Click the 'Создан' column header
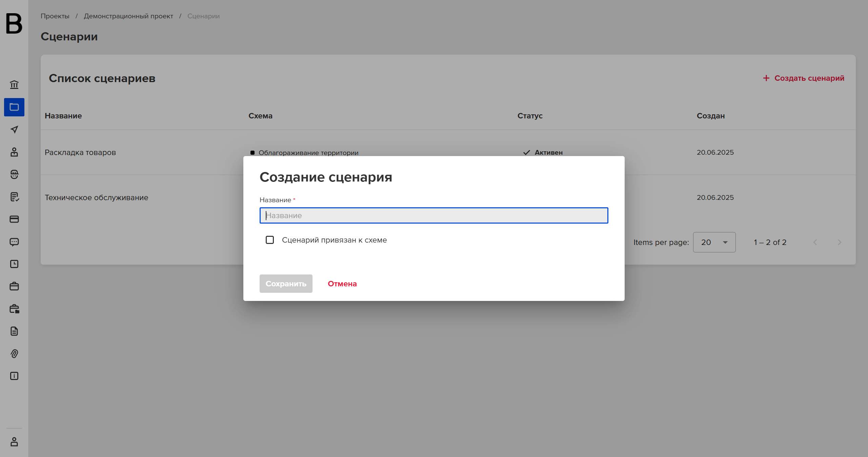 coord(710,116)
